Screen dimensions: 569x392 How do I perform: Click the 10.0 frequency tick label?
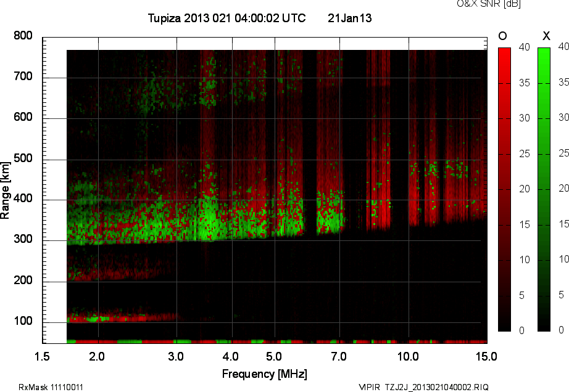408,357
